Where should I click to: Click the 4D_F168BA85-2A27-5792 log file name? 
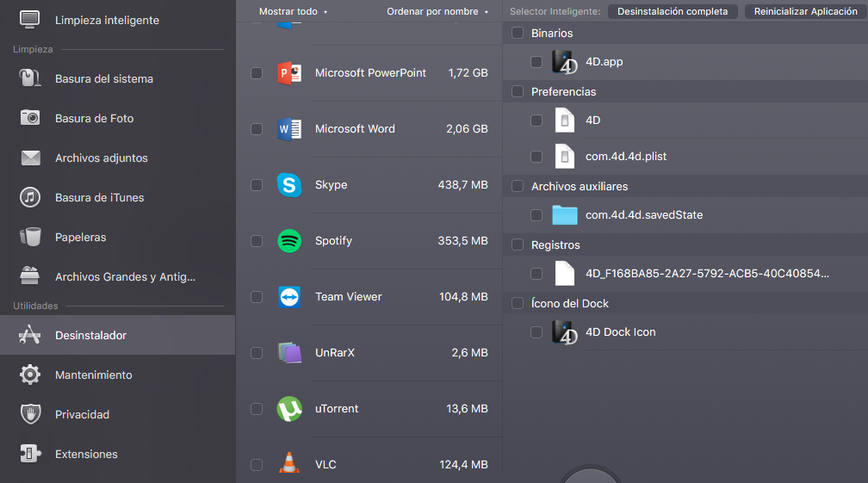point(707,273)
